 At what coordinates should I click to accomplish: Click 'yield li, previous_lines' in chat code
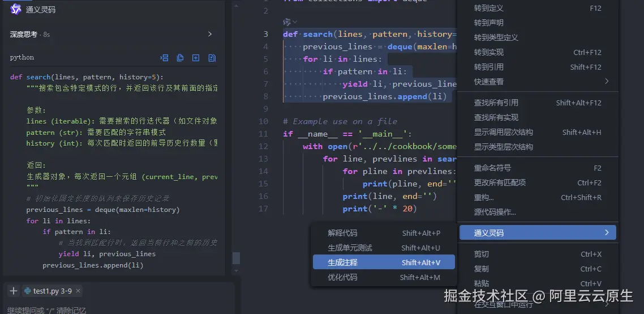107,254
